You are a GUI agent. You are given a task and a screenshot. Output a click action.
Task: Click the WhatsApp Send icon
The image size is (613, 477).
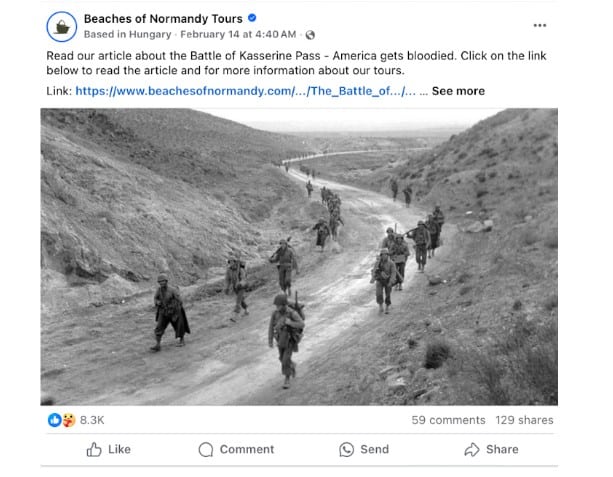(347, 450)
